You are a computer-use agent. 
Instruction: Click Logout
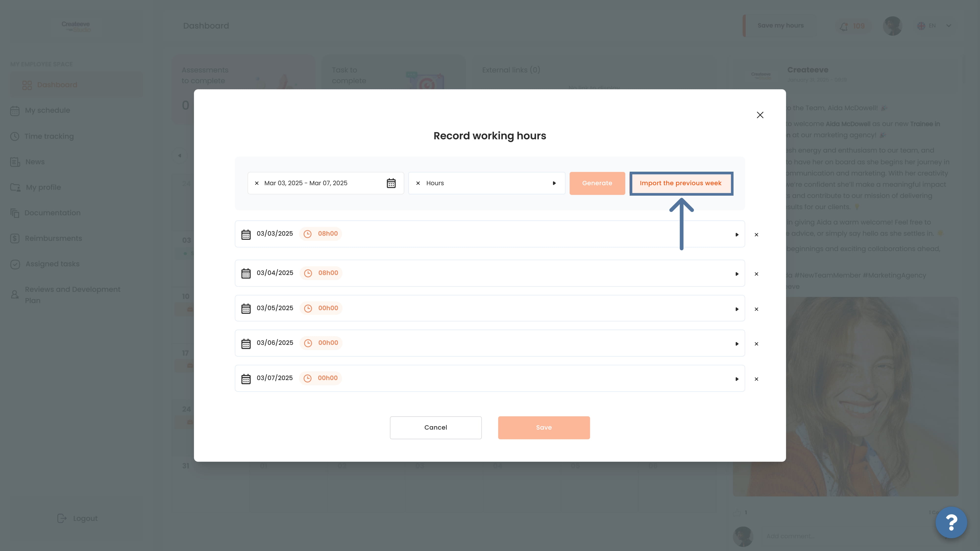[x=77, y=518]
